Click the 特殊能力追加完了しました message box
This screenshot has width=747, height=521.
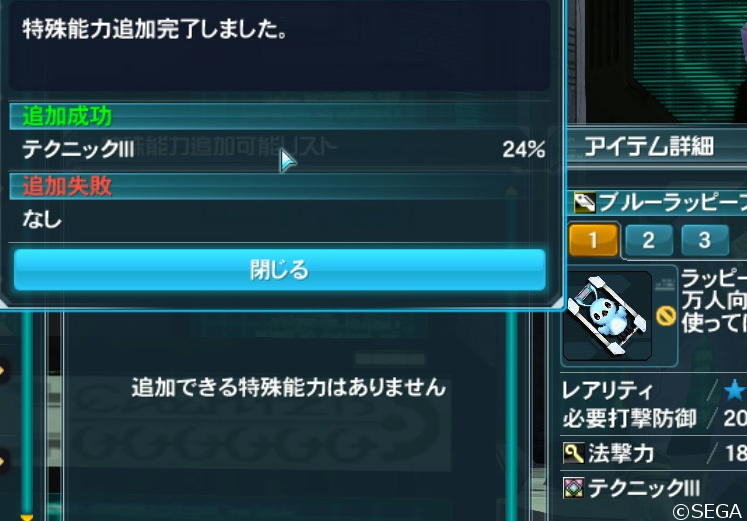[280, 46]
